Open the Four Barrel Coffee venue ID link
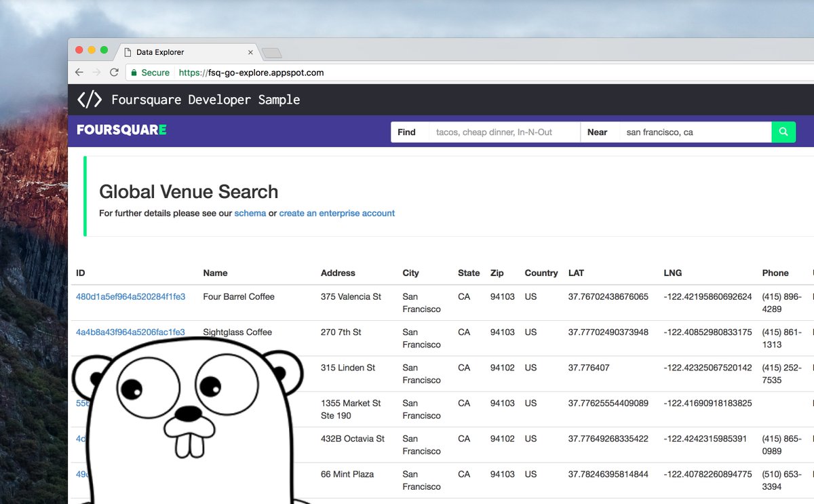This screenshot has width=814, height=504. pos(130,296)
